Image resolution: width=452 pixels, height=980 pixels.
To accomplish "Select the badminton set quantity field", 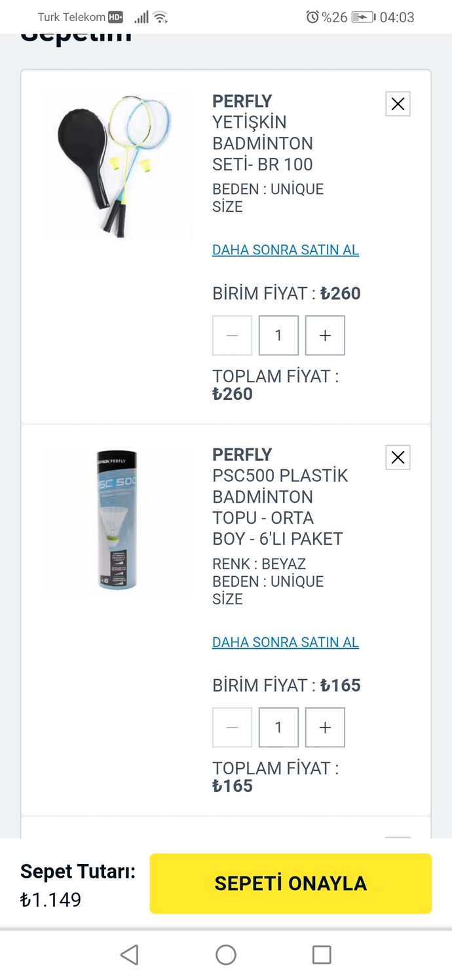I will click(x=278, y=335).
